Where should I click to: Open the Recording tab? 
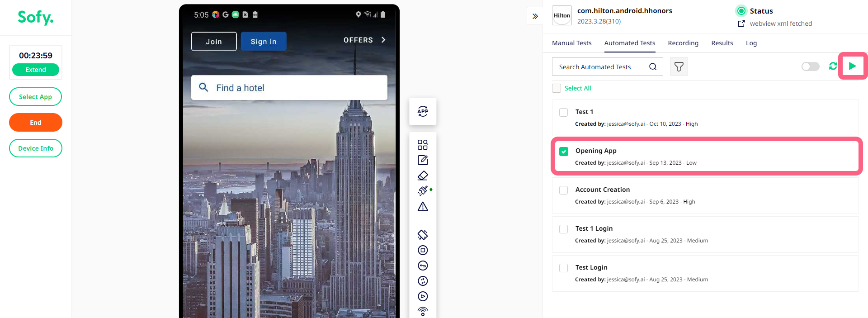tap(683, 43)
